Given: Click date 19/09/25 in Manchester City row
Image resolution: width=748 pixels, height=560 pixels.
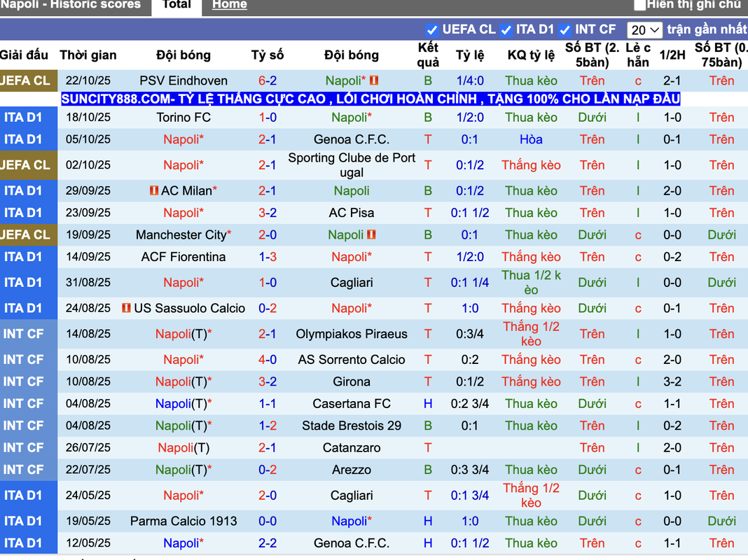Looking at the screenshot, I should (x=88, y=235).
